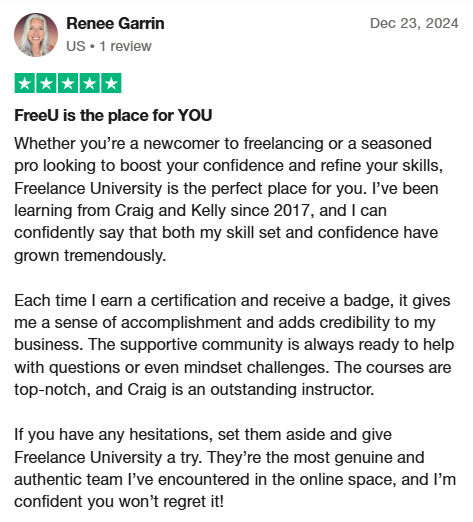This screenshot has width=473, height=522.
Task: Open the Renee Garrin reviewer name link
Action: [x=115, y=24]
